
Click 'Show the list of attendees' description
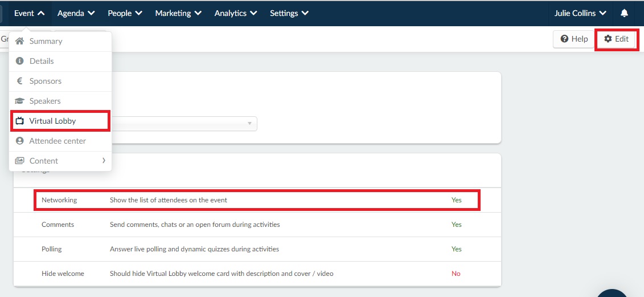pos(169,200)
